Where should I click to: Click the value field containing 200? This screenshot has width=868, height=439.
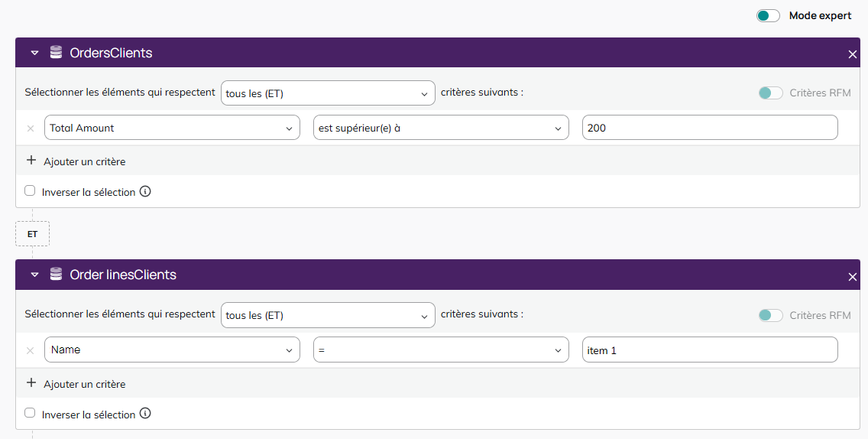(x=710, y=128)
